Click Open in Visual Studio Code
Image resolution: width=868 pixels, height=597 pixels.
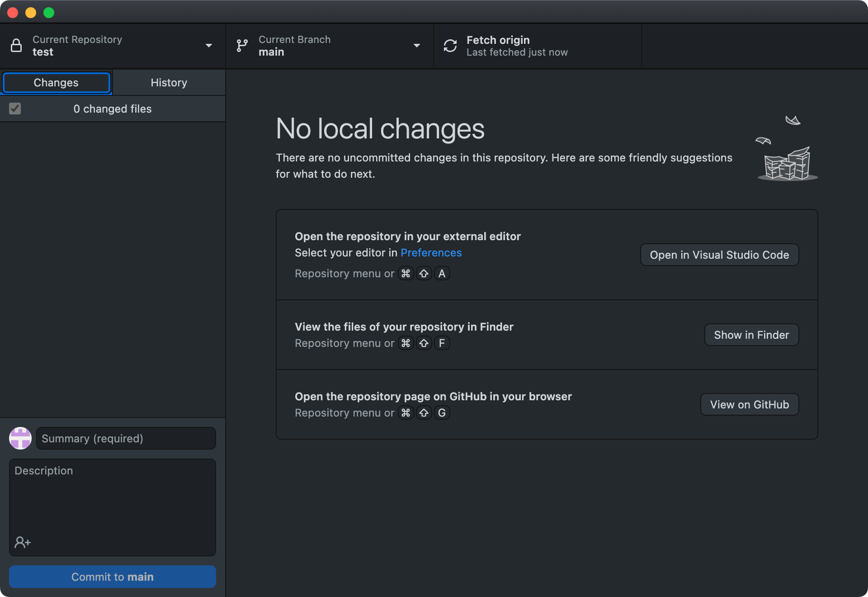[x=719, y=255]
